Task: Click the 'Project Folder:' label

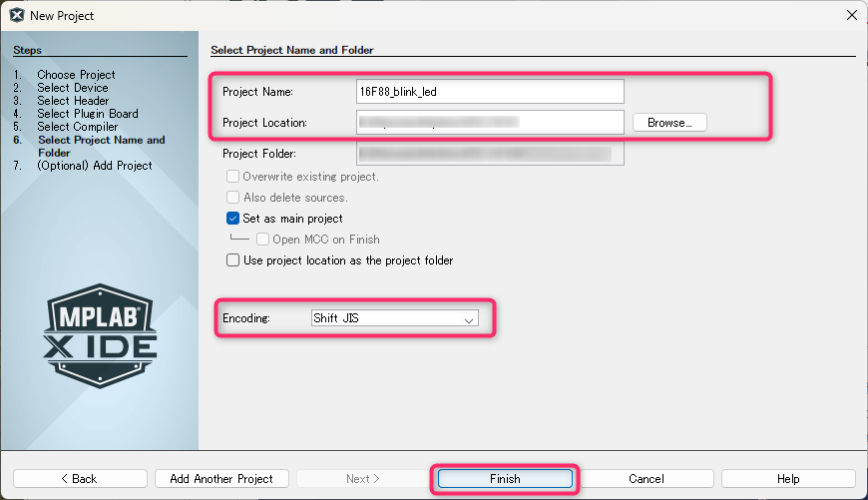Action: 259,154
